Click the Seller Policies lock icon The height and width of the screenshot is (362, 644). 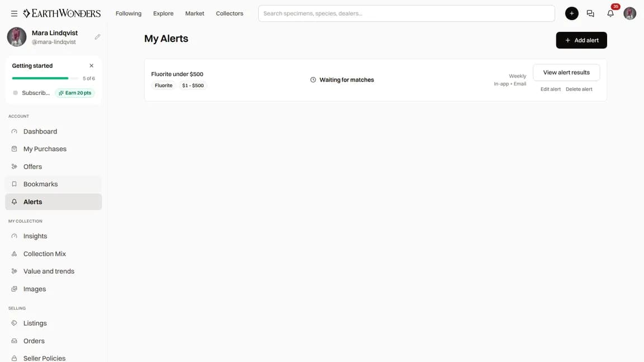point(15,358)
